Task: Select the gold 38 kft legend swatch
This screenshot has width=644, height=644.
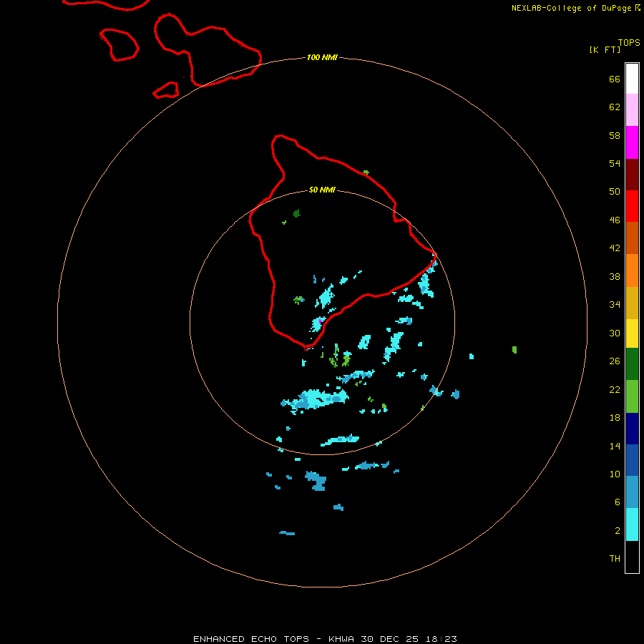Action: [x=632, y=302]
